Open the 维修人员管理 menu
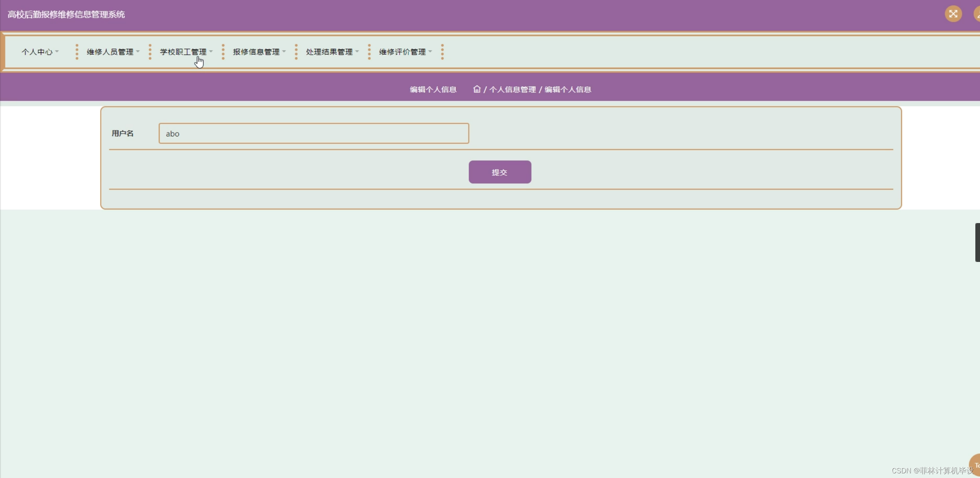 [x=110, y=52]
